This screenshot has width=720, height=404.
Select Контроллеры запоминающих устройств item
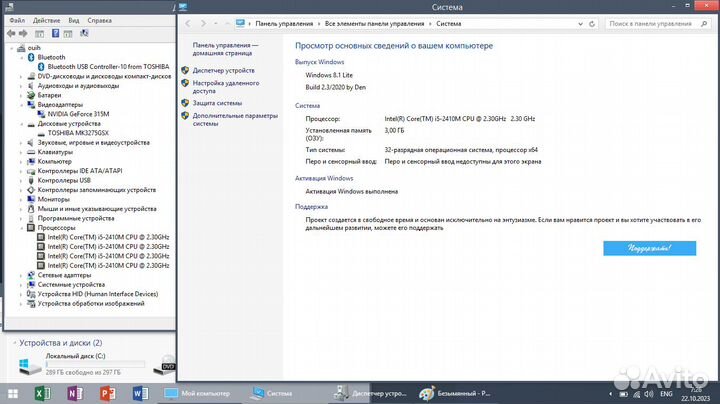point(96,190)
